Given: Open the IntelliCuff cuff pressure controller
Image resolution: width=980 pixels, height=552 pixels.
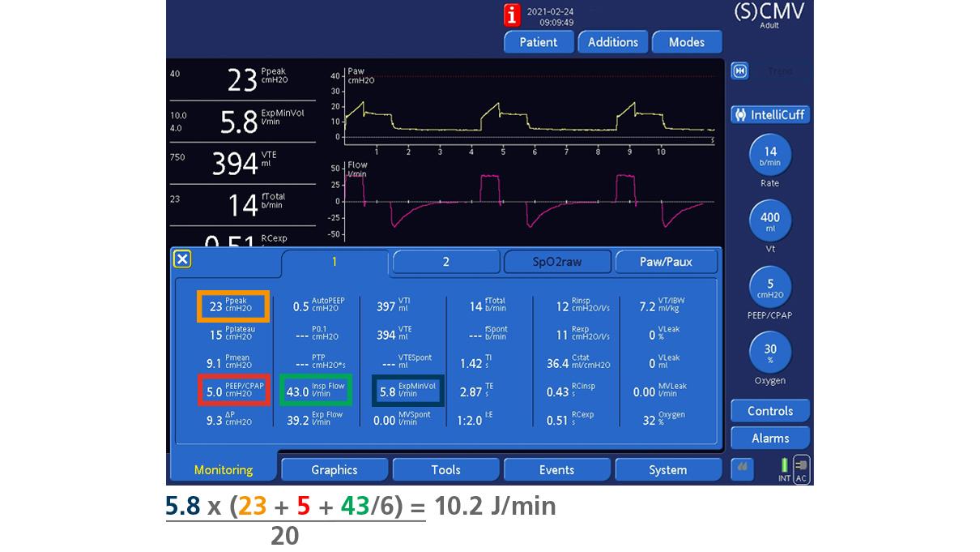Looking at the screenshot, I should tap(769, 114).
